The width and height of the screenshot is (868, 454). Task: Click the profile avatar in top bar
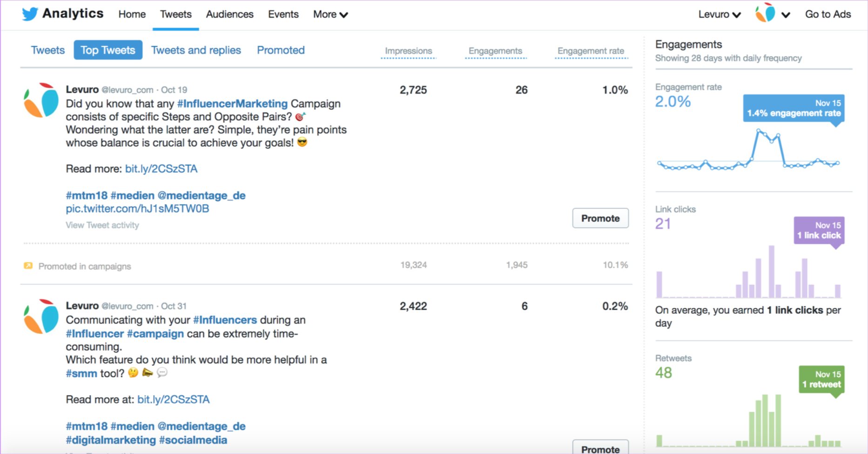(765, 14)
